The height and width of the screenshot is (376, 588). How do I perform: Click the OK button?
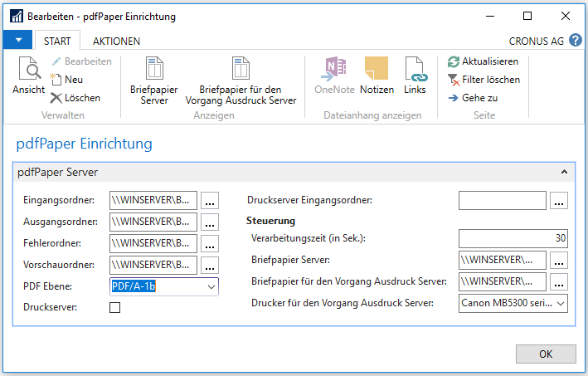[x=546, y=354]
